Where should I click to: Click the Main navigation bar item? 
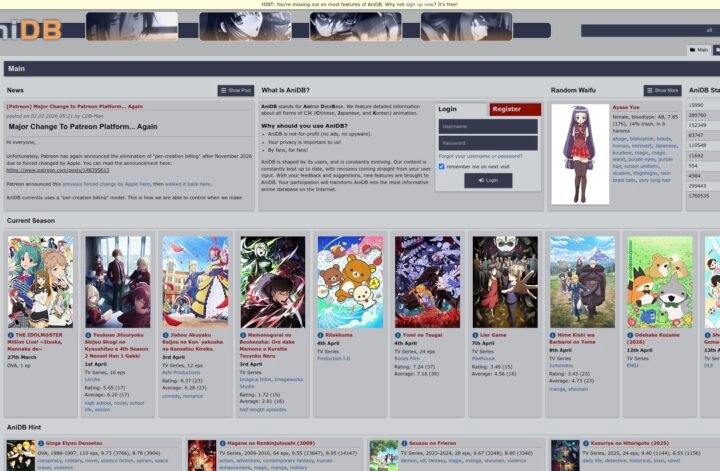pos(16,69)
